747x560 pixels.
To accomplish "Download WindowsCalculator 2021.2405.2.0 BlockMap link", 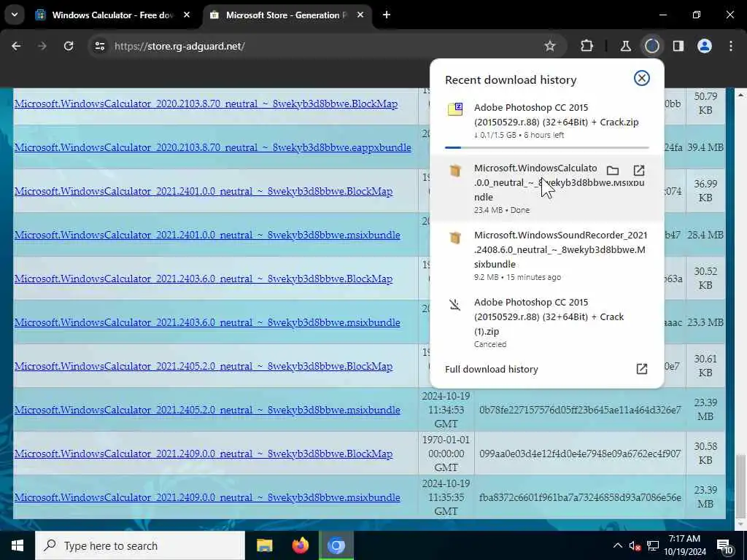I will (204, 367).
